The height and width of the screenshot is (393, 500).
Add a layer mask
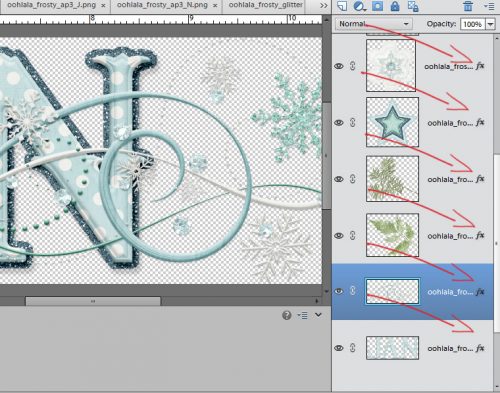pyautogui.click(x=377, y=6)
